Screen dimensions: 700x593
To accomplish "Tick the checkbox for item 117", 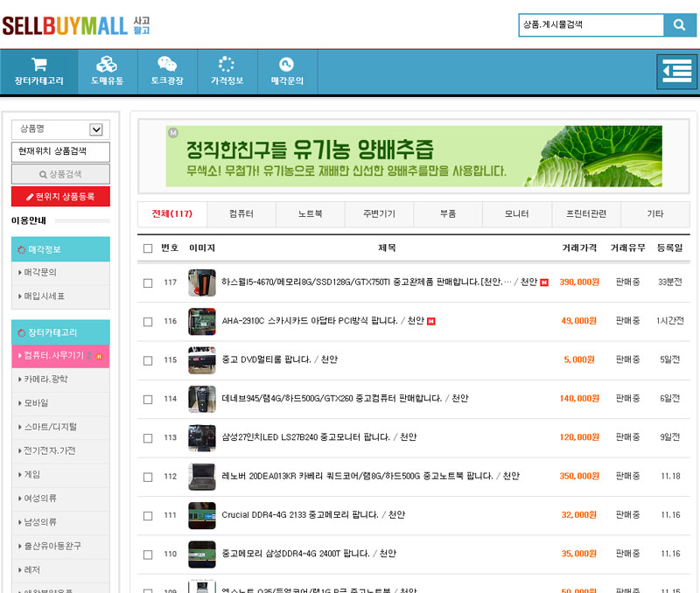I will point(148,283).
